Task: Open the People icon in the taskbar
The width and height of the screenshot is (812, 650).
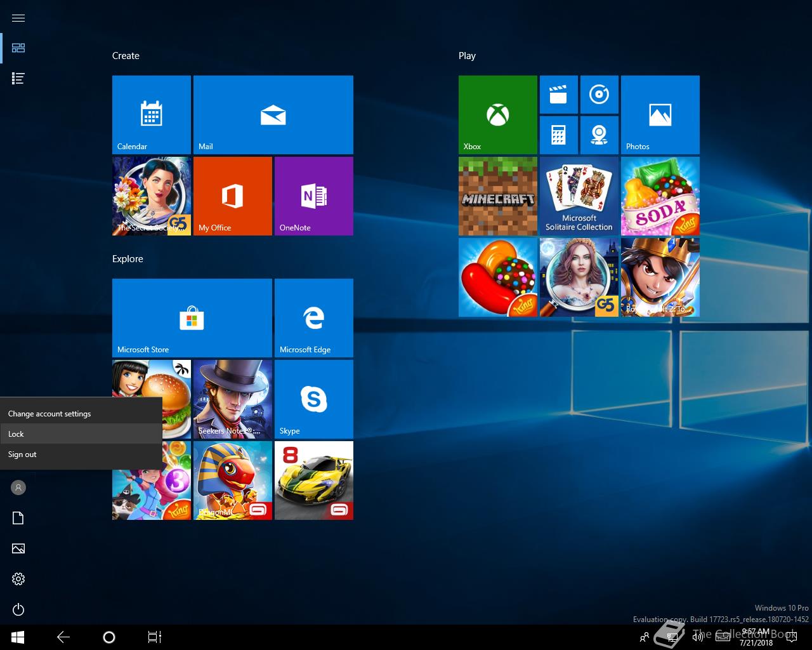Action: [x=645, y=637]
